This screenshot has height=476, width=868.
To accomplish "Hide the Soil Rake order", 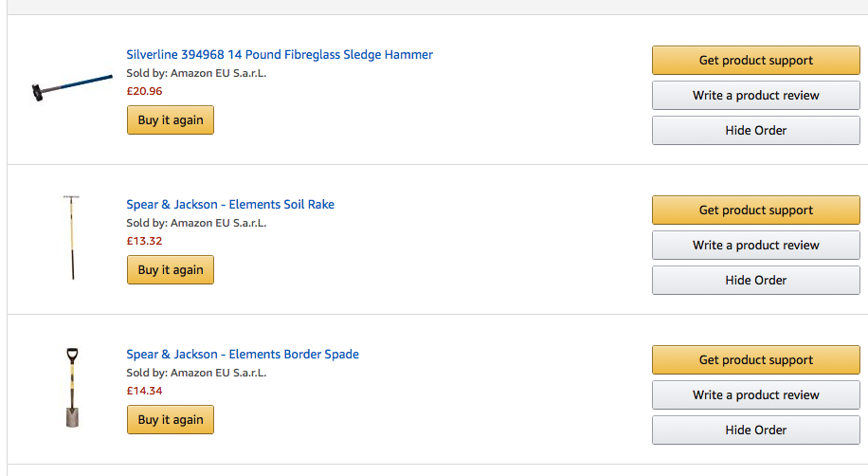I will point(756,281).
